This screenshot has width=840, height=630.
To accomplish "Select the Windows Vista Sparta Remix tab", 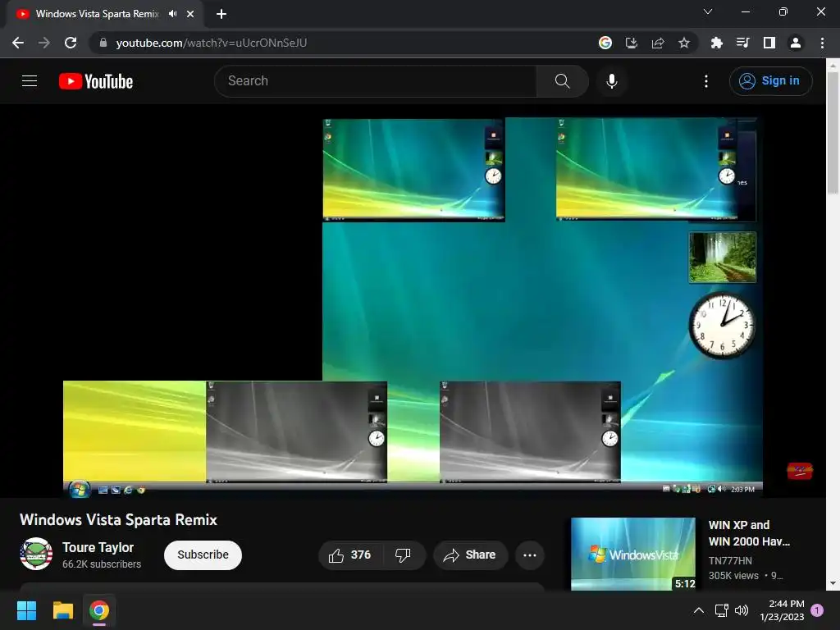I will point(97,14).
